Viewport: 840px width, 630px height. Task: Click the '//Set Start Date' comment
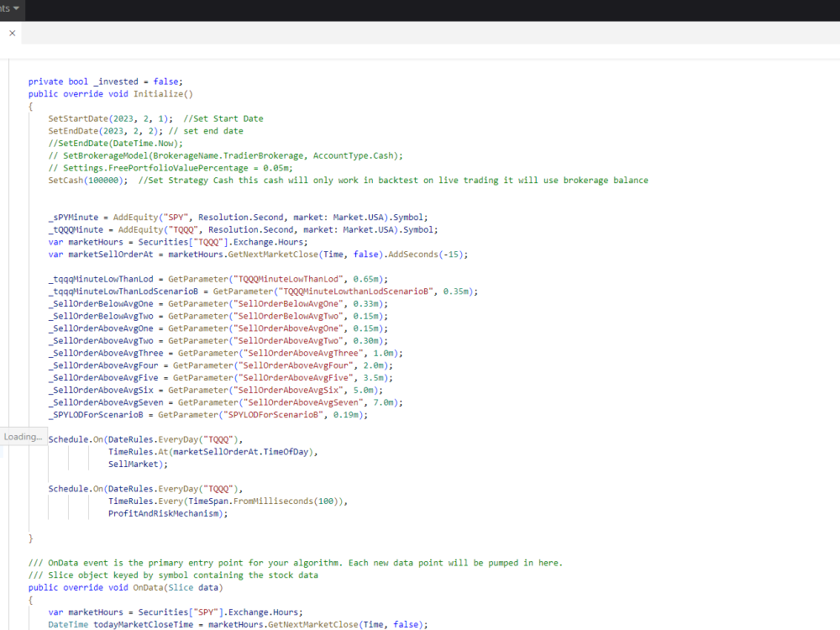[x=223, y=118]
